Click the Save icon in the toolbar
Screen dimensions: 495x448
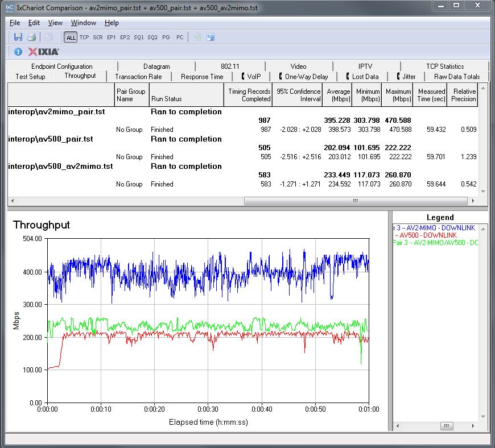pyautogui.click(x=18, y=38)
